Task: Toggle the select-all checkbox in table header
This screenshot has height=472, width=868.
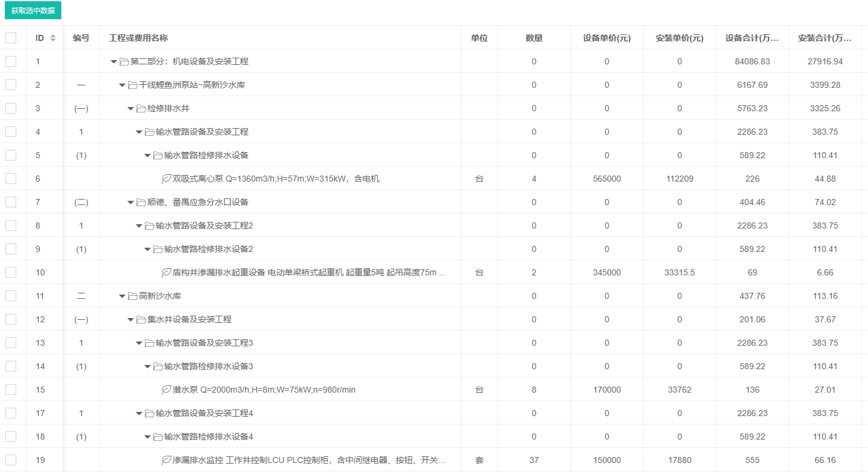Action: (11, 38)
